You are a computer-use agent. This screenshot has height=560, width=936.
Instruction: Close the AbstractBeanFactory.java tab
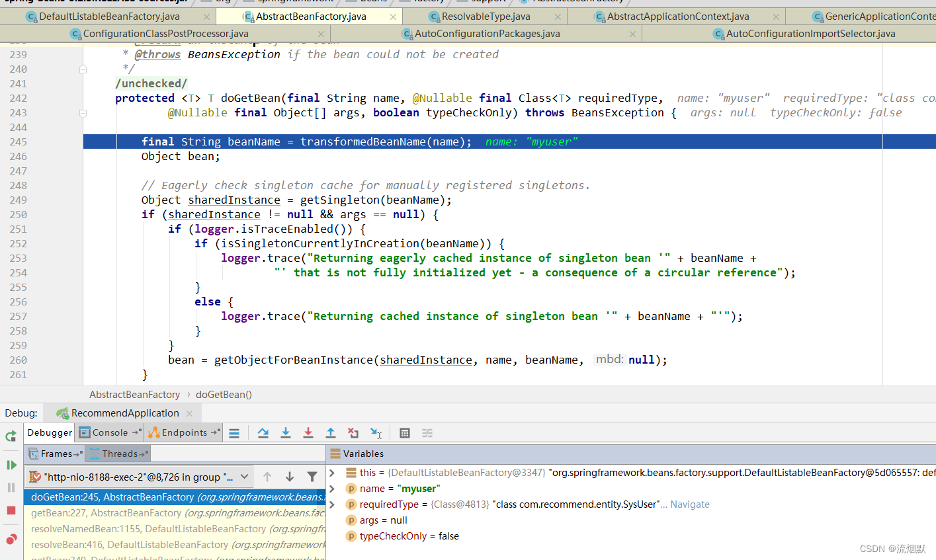click(394, 17)
